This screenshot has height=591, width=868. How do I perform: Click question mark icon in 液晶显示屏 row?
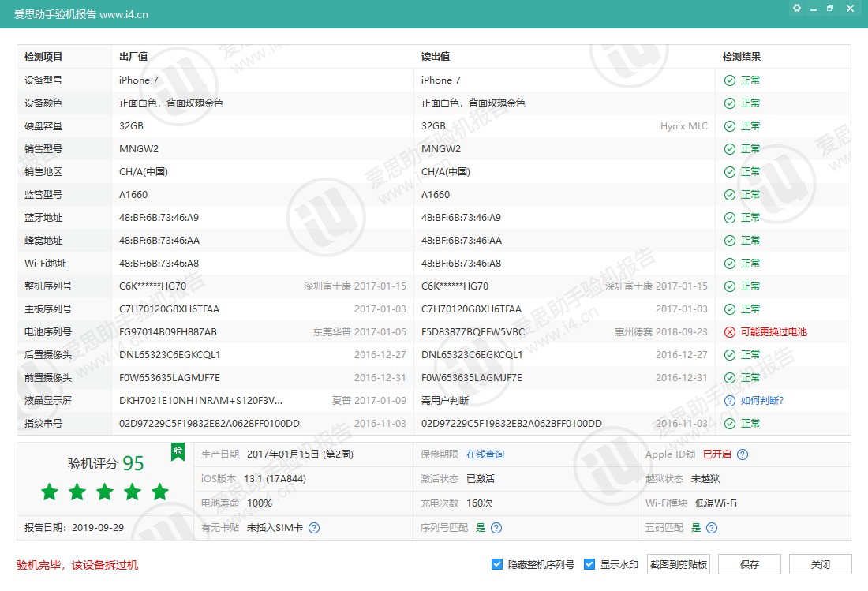coord(730,401)
